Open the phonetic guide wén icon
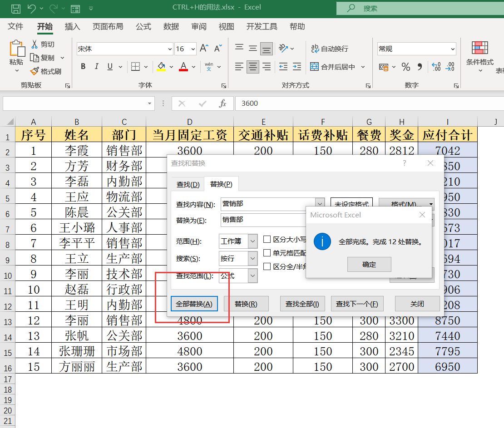Image resolution: width=504 pixels, height=428 pixels. coord(209,67)
